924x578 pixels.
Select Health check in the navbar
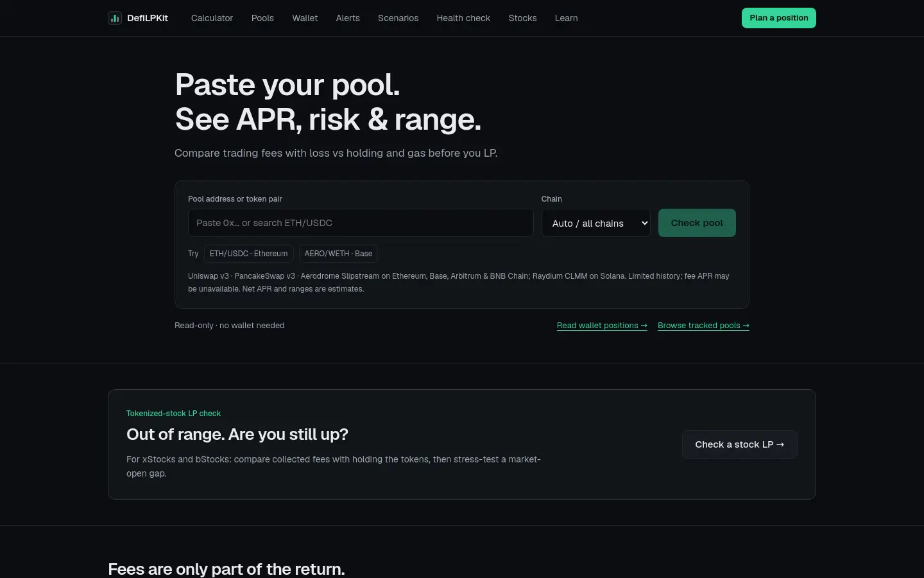[463, 18]
